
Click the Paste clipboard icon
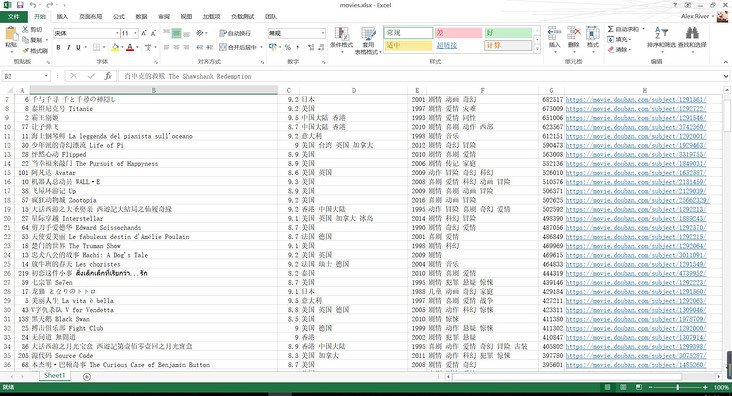click(11, 34)
